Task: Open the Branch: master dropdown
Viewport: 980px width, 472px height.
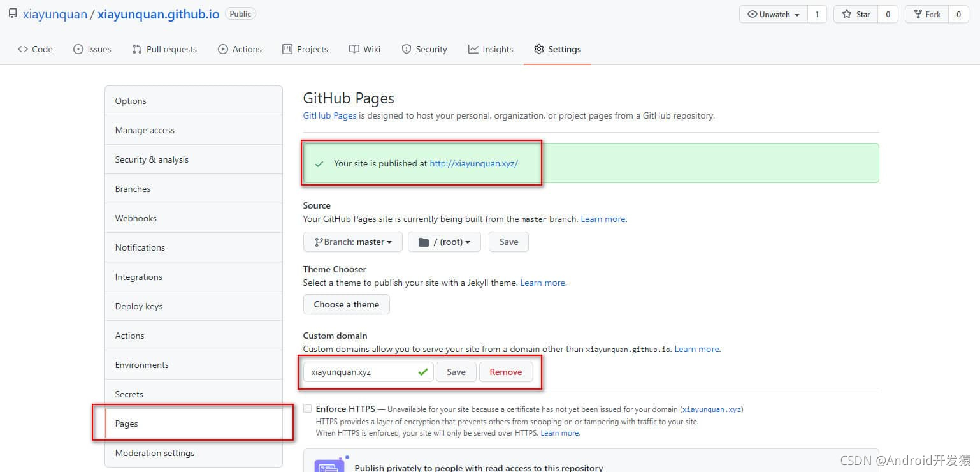Action: click(353, 242)
